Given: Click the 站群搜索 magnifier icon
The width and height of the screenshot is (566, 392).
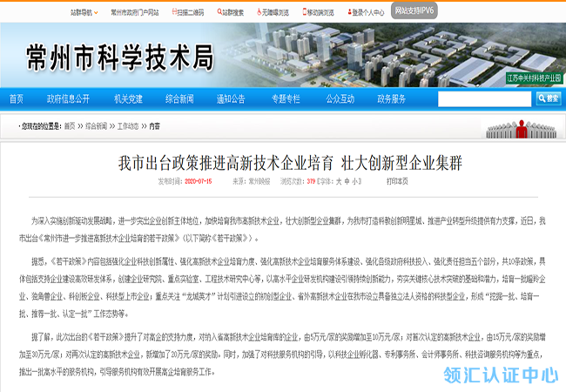Looking at the screenshot, I should [x=219, y=12].
